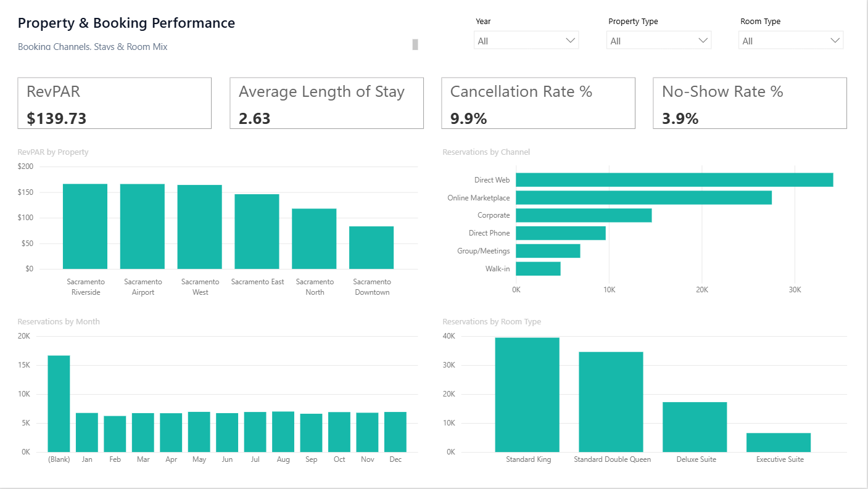868x489 pixels.
Task: Click the Sacramento East RevPAR bar
Action: [257, 231]
